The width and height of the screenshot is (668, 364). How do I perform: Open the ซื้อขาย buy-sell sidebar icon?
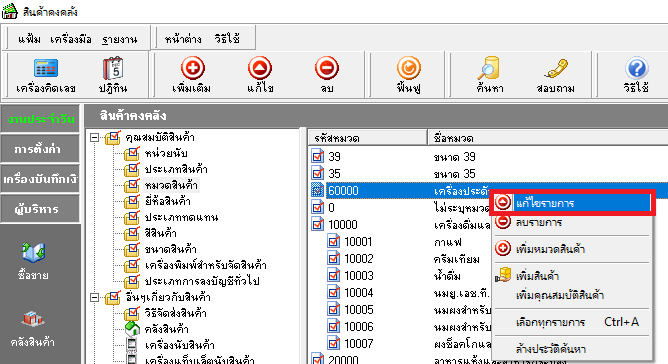[x=33, y=252]
